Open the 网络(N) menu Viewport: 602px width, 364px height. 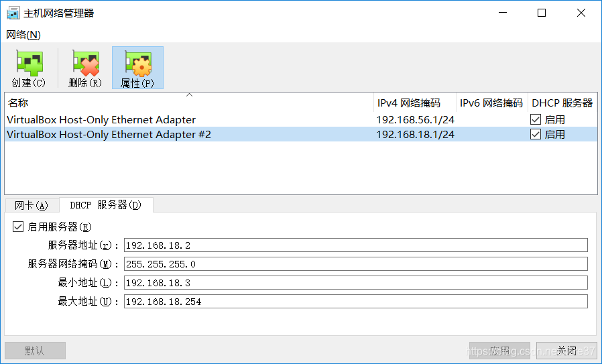pos(23,35)
